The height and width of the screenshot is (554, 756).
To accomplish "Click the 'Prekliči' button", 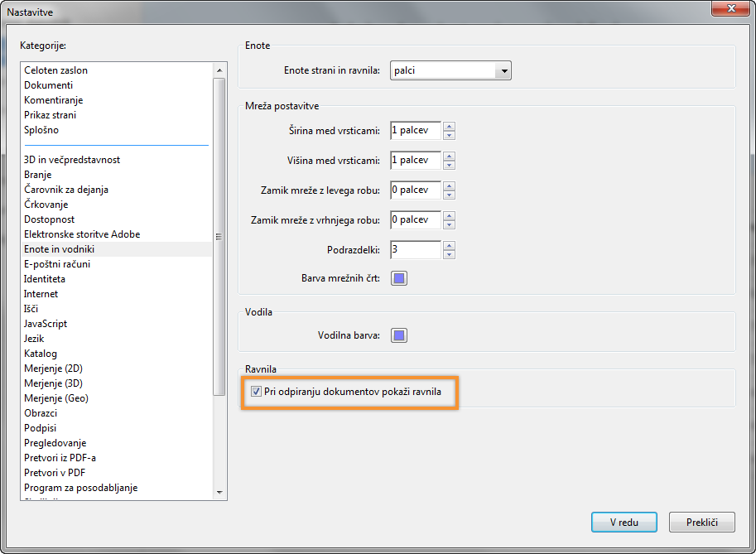I will (x=702, y=523).
